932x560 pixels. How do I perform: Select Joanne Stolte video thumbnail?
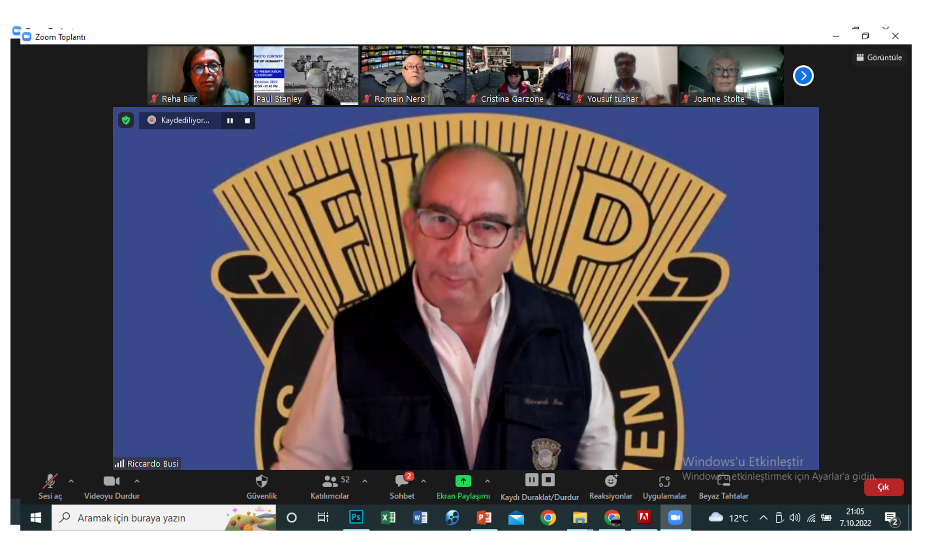[731, 75]
